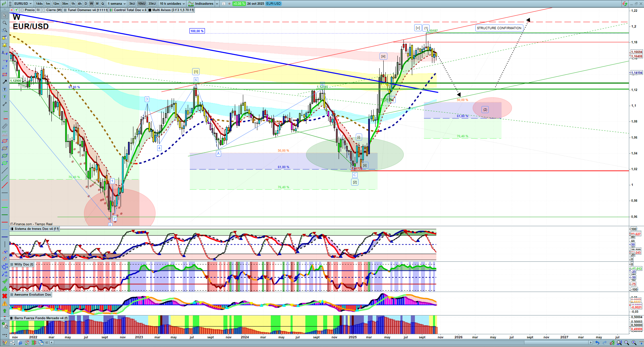This screenshot has height=347, width=644.
Task: Expand the arrow next to Indicadores
Action: point(217,4)
